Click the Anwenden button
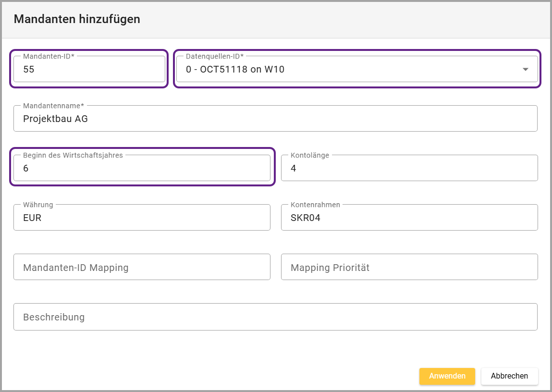552x392 pixels. [447, 376]
